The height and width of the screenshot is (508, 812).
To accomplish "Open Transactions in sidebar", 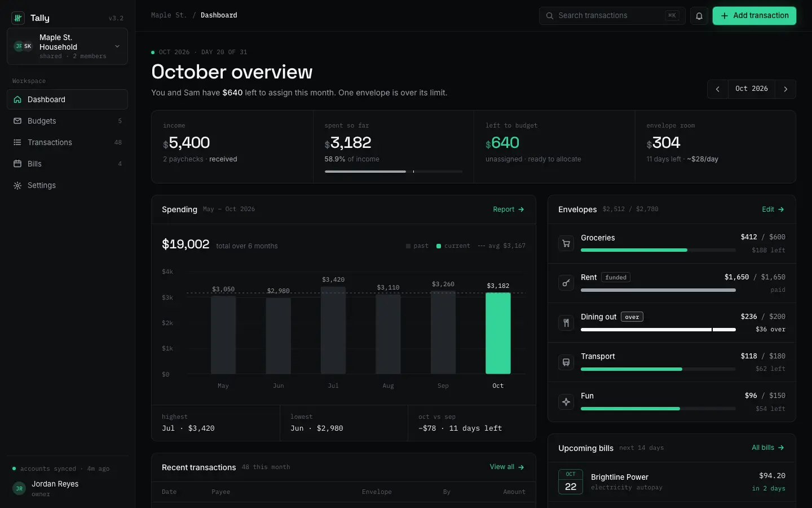I will click(67, 142).
